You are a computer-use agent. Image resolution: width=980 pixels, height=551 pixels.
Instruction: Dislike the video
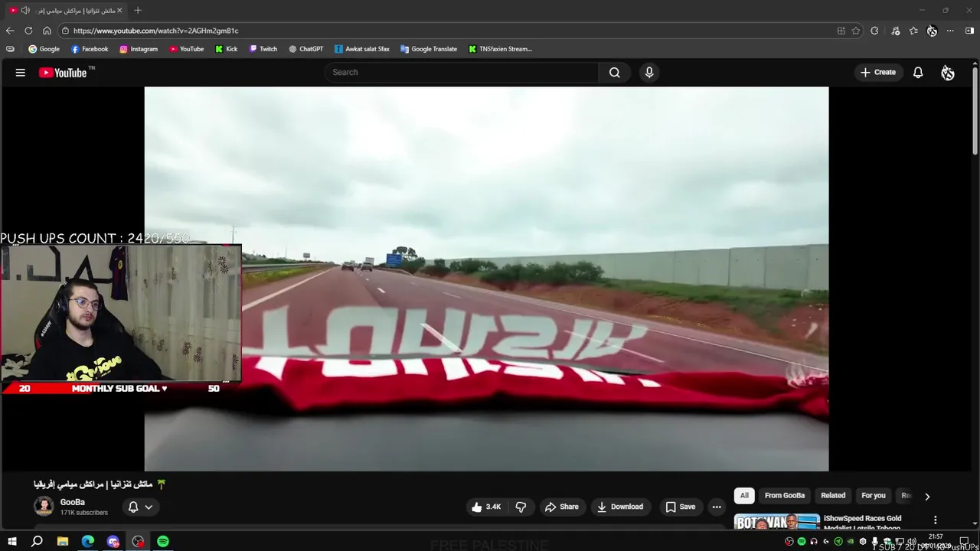click(x=521, y=507)
